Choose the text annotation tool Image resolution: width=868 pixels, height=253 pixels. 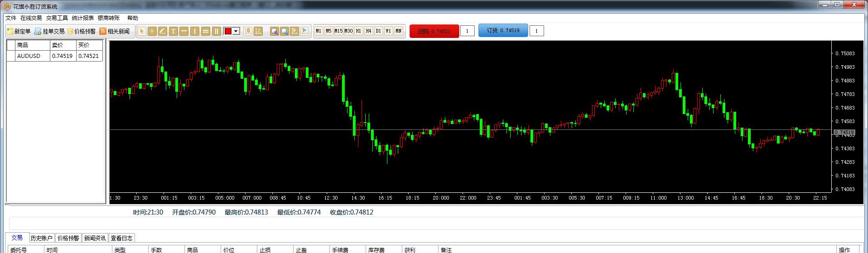[x=173, y=31]
